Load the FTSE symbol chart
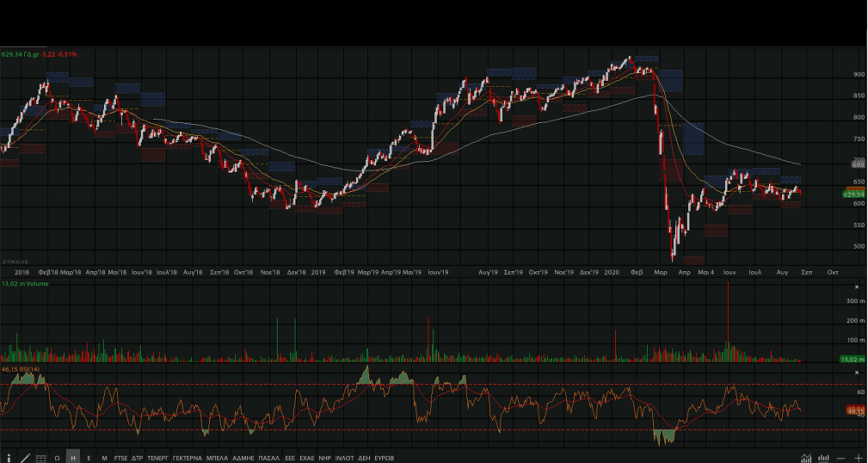 click(120, 458)
